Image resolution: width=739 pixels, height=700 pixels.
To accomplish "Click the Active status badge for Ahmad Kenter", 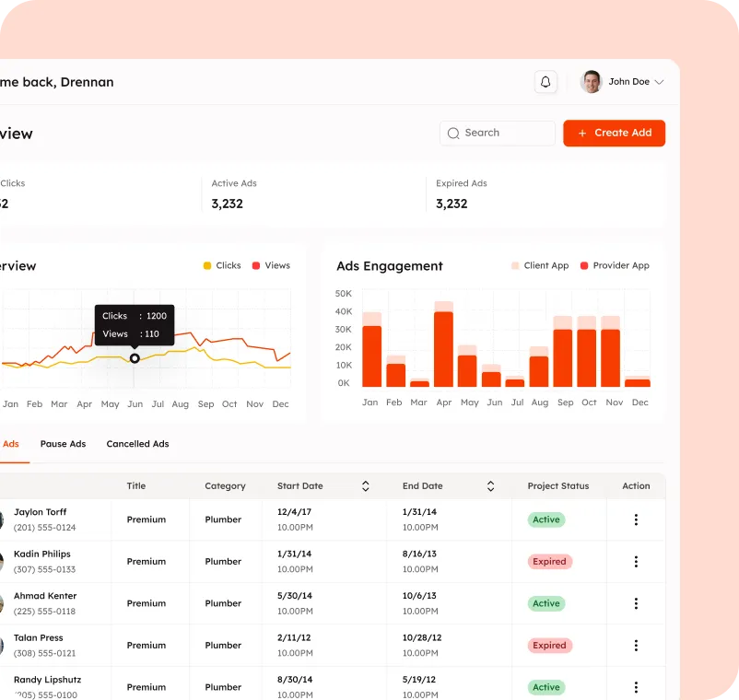I will 545,603.
